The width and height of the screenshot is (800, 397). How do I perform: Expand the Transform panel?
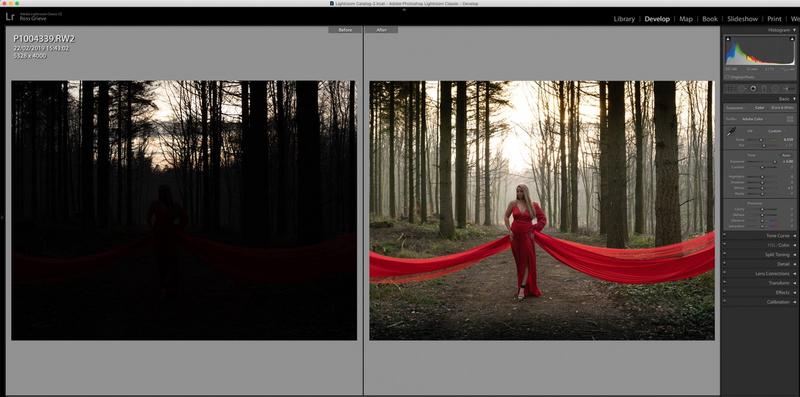click(x=794, y=283)
